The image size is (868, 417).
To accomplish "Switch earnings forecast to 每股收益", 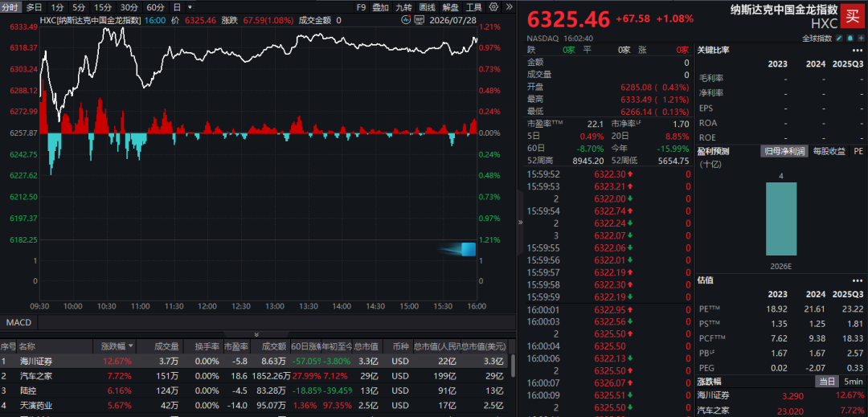I will click(829, 150).
